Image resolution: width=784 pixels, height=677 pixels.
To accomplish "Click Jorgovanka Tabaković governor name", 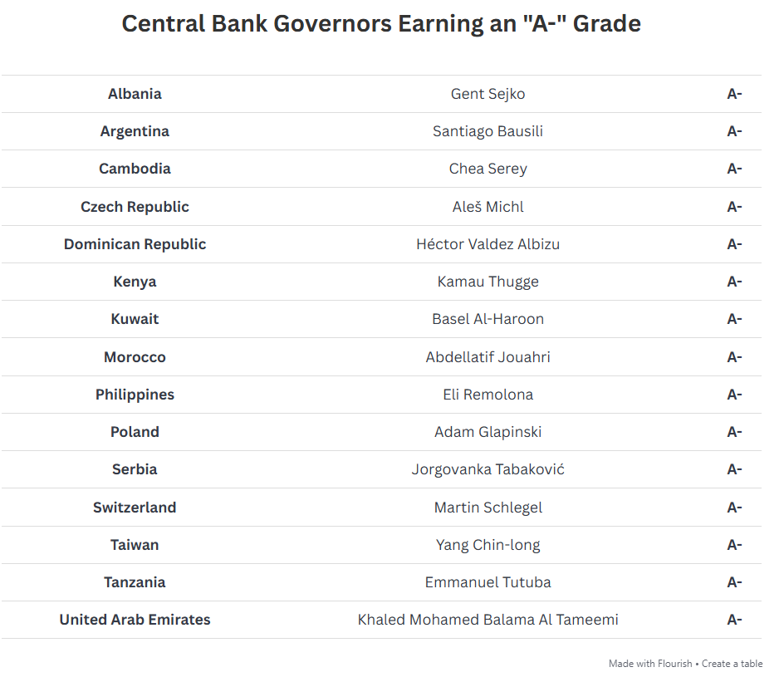I will 488,469.
